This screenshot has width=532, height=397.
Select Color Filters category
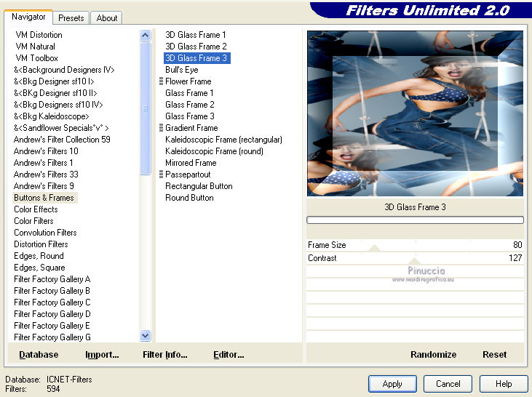(x=33, y=221)
